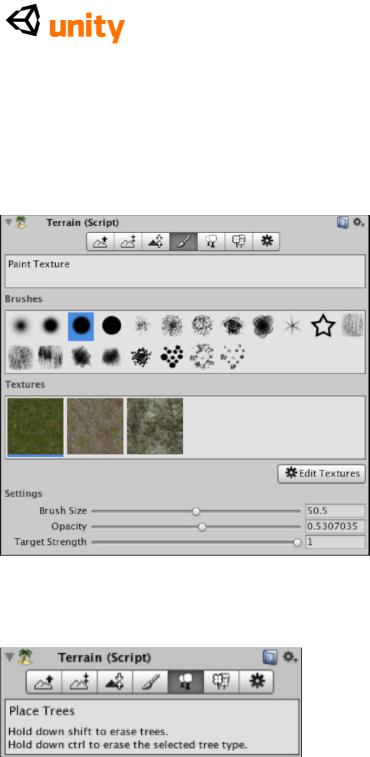The width and height of the screenshot is (370, 757).
Task: Open component gear menu in Place Trees panel header
Action: pyautogui.click(x=290, y=657)
